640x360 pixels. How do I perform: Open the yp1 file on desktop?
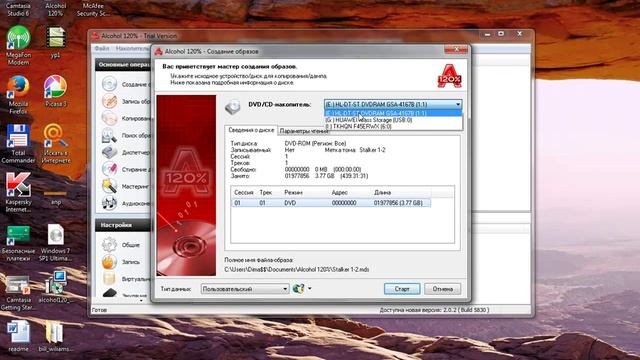(x=56, y=42)
